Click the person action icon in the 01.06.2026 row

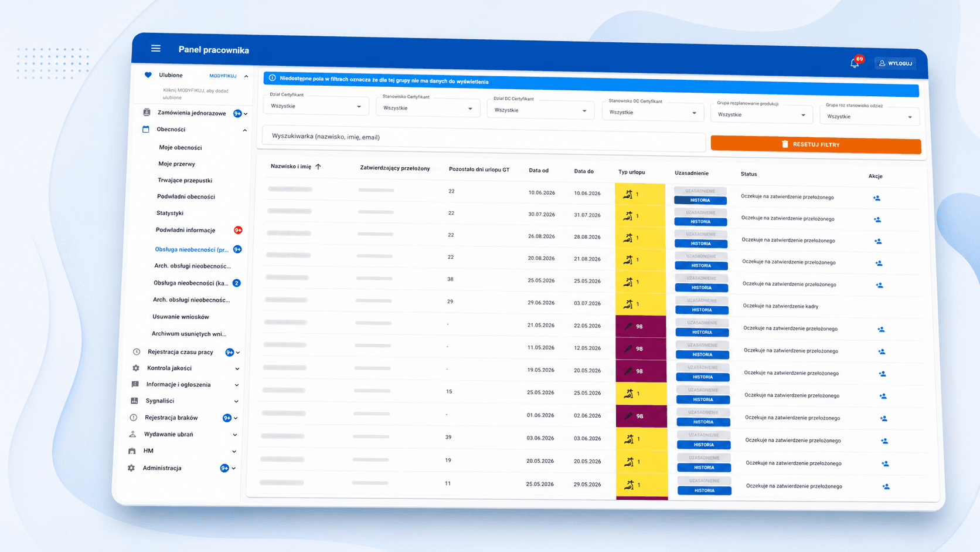click(884, 419)
